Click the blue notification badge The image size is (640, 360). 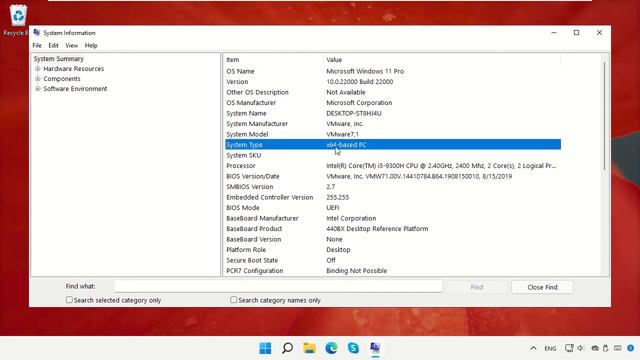coord(631,348)
